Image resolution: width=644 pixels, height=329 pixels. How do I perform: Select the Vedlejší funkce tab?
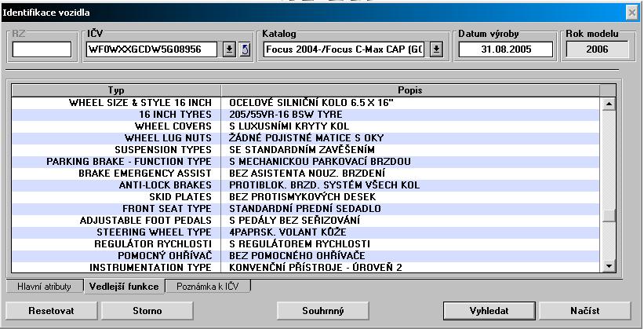(125, 287)
